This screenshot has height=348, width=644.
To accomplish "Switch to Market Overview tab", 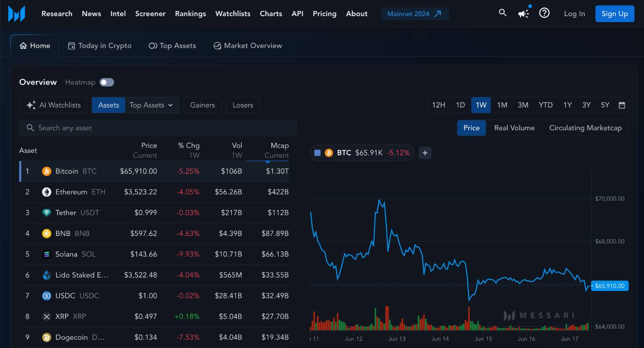I will 247,46.
